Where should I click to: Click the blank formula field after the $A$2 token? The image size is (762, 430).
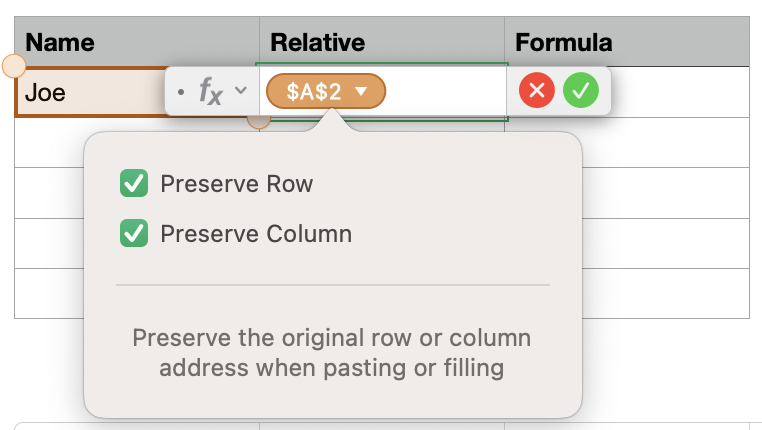click(445, 92)
